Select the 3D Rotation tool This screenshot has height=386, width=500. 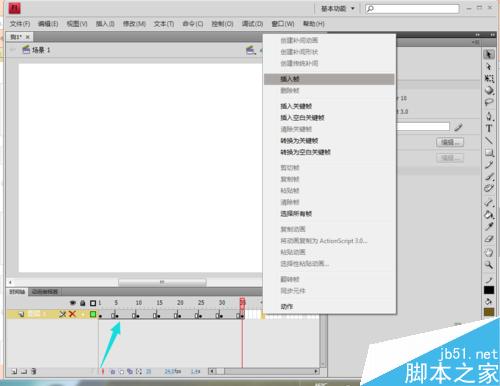[x=489, y=90]
